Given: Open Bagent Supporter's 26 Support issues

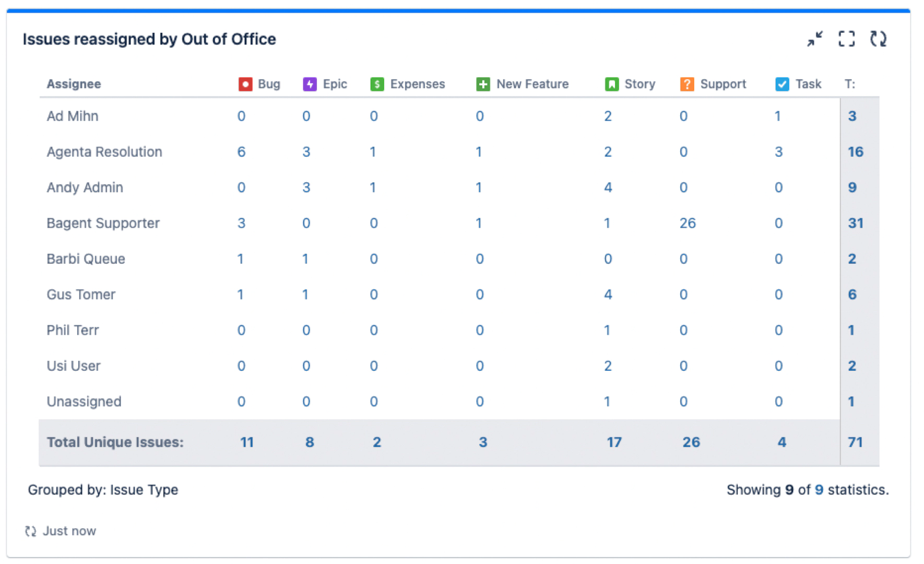Looking at the screenshot, I should tap(688, 224).
